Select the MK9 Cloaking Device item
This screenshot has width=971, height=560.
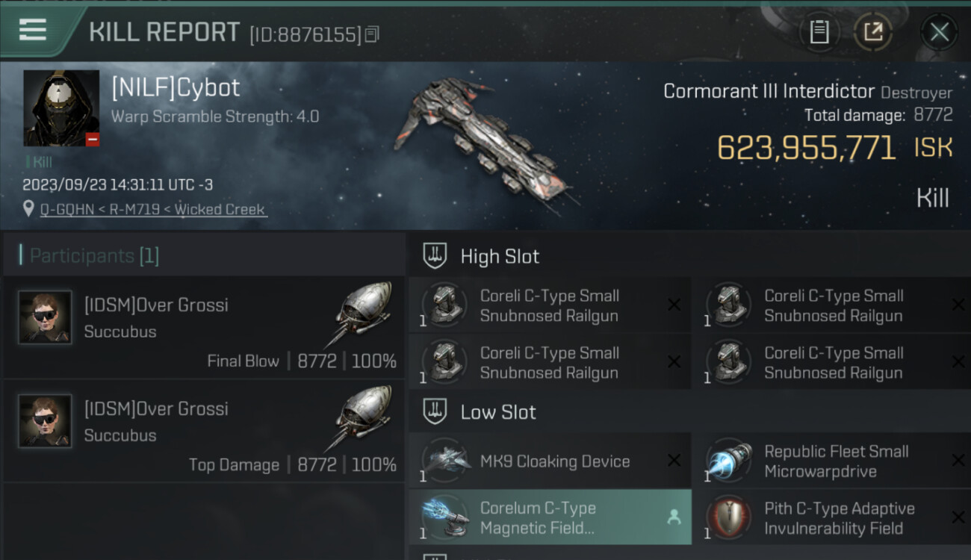(x=550, y=461)
